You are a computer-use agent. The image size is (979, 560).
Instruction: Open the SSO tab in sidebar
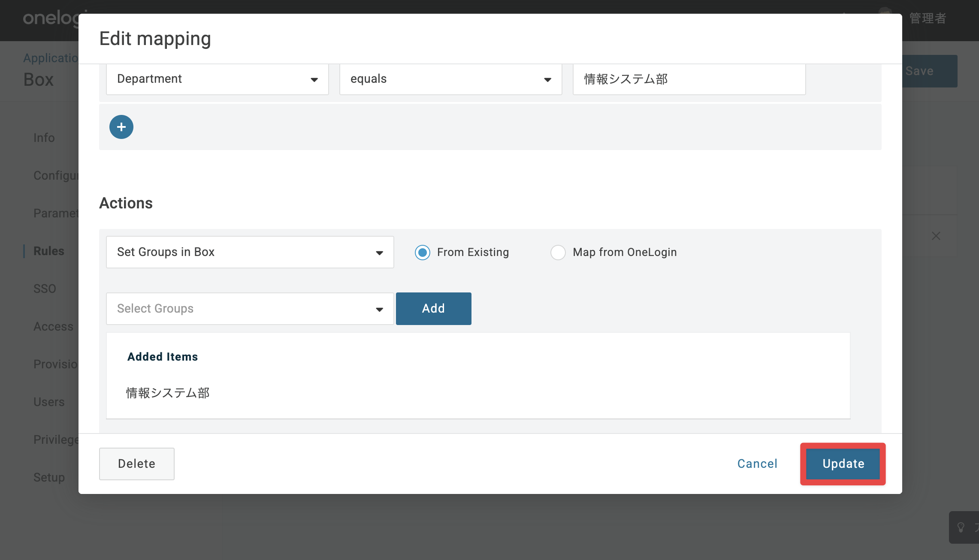click(x=45, y=289)
